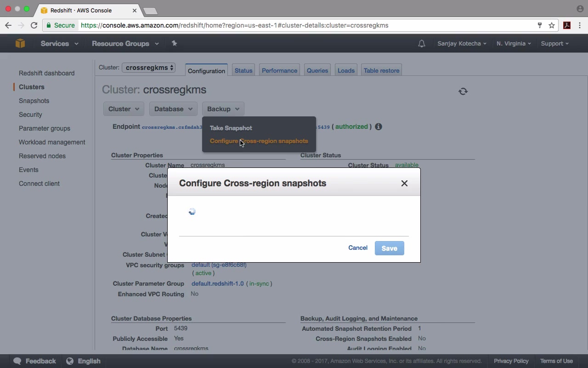
Task: Open the N. Virginia region selector
Action: click(514, 44)
